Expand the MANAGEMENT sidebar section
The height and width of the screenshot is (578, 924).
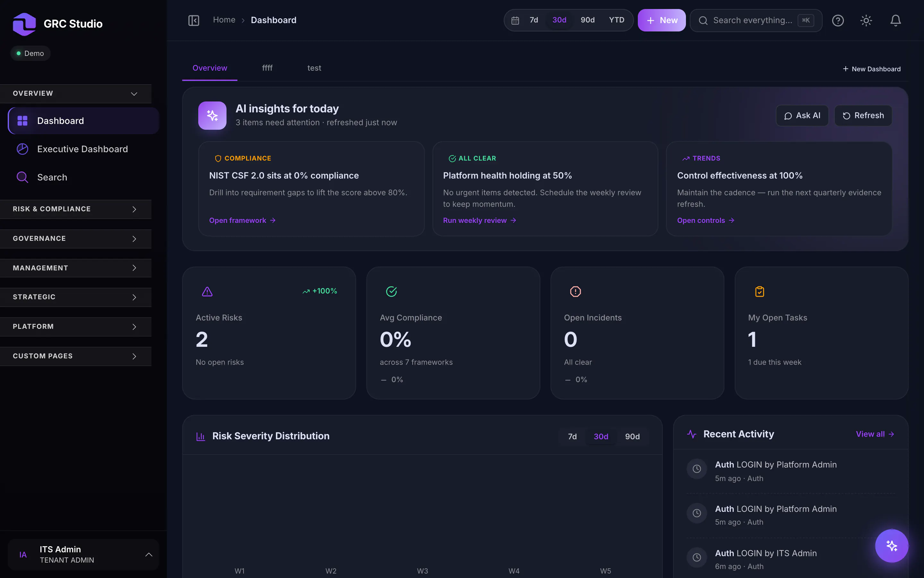[76, 268]
